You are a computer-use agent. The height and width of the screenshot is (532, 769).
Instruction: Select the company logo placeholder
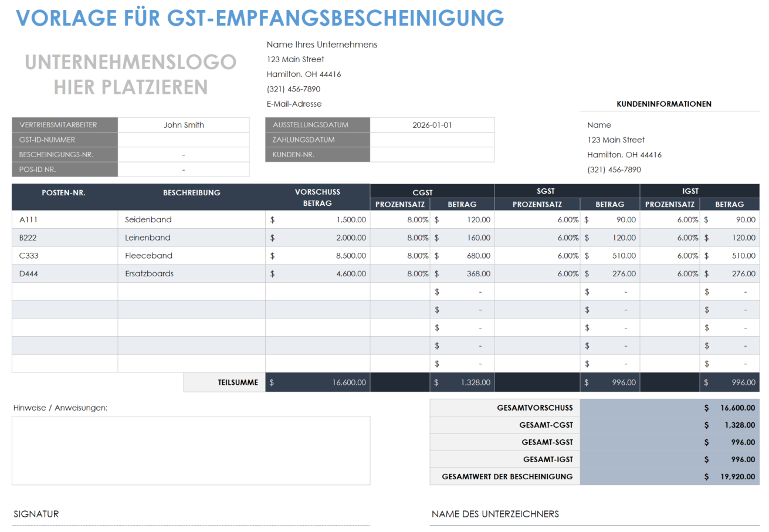coord(131,74)
